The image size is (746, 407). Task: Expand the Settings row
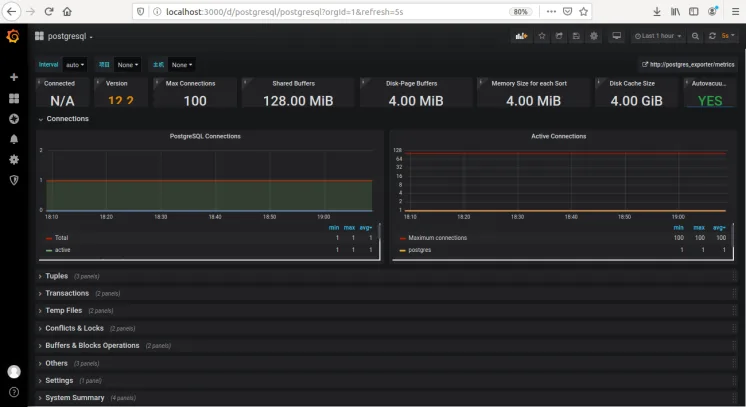point(387,380)
